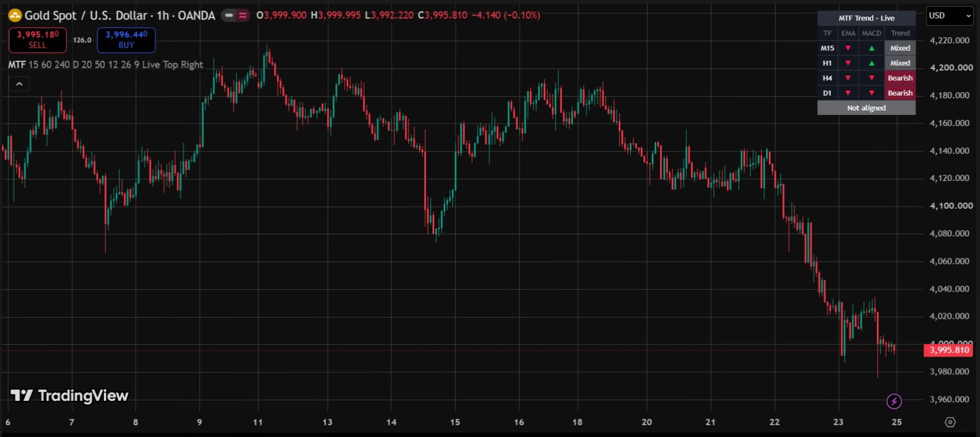Click the Gold Spot symbol logo

(15, 16)
